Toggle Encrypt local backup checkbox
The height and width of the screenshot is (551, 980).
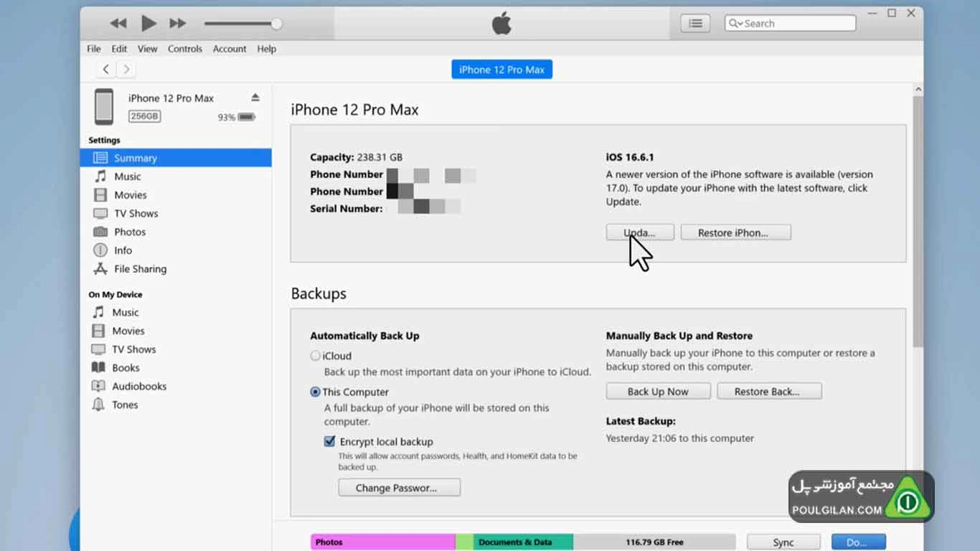coord(330,442)
